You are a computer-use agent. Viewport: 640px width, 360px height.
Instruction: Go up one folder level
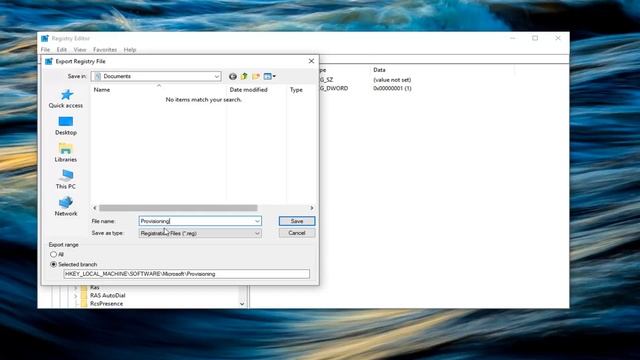pos(244,76)
